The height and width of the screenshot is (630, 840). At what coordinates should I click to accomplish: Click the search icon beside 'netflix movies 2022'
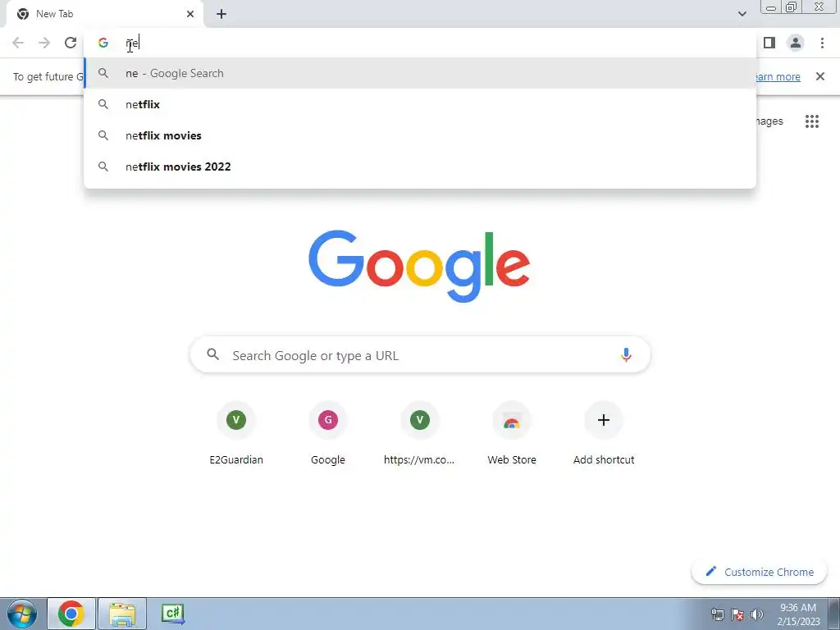(103, 167)
